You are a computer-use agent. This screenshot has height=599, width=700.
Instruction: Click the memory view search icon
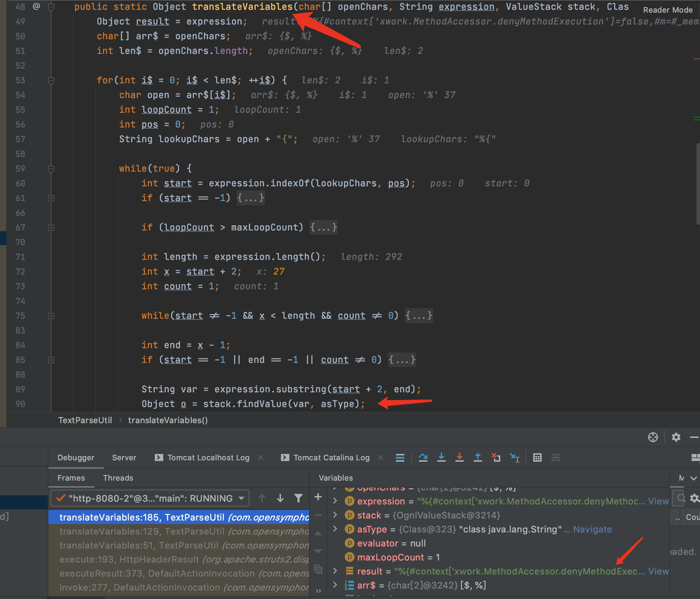(x=681, y=497)
